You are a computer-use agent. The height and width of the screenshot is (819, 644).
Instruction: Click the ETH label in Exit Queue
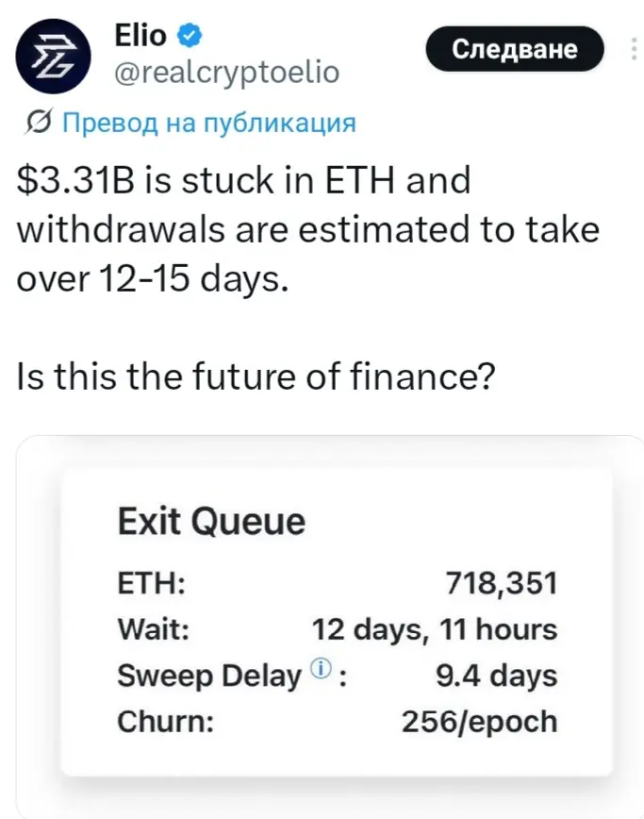point(152,583)
